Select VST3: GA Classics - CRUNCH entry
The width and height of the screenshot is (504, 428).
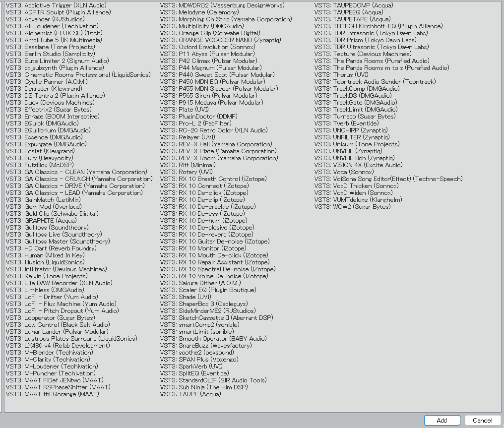click(79, 179)
